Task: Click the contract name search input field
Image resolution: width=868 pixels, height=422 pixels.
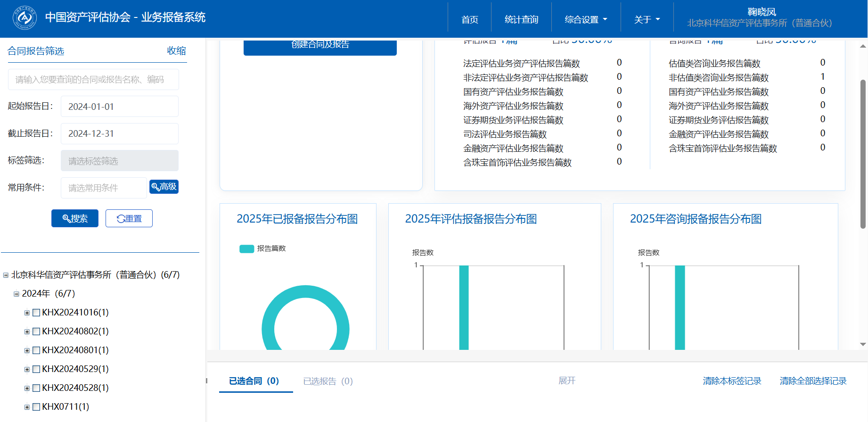Action: click(x=93, y=80)
